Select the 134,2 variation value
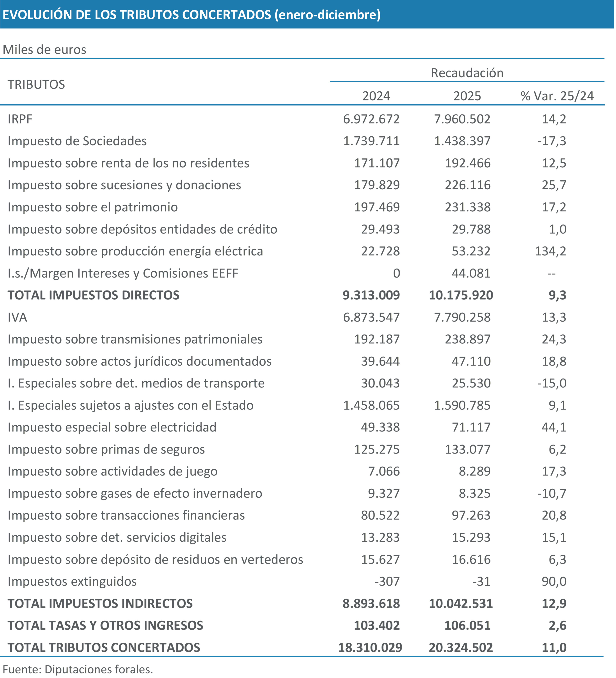Image resolution: width=616 pixels, height=678 pixels. pos(550,251)
